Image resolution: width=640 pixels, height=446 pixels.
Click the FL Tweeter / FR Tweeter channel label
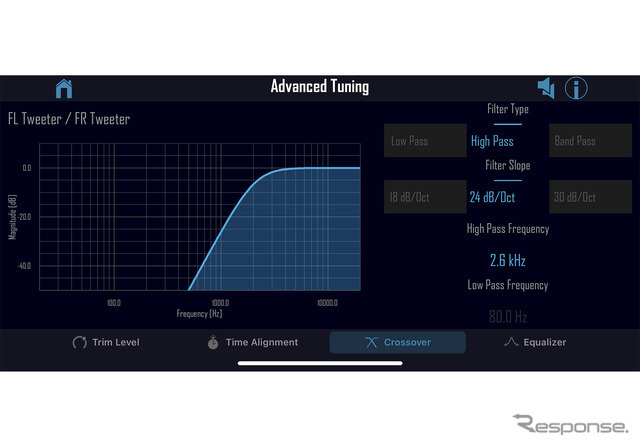pyautogui.click(x=69, y=119)
